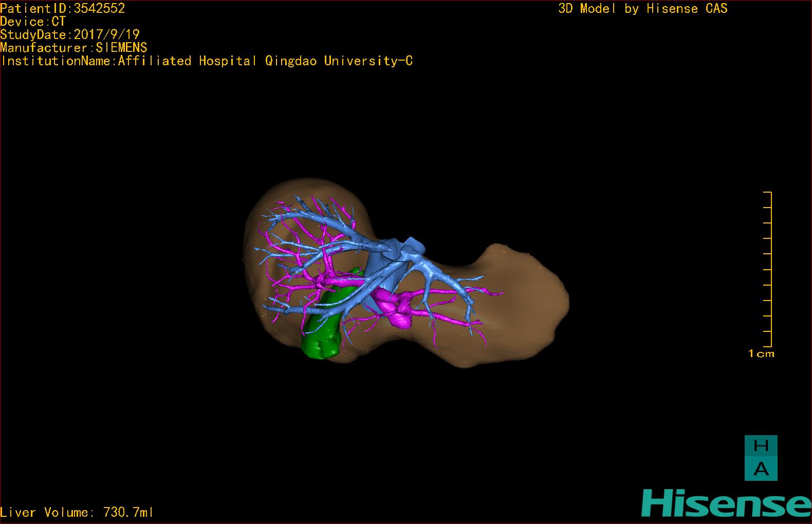The width and height of the screenshot is (812, 524).
Task: Click the InstitutionName Affiliated Hospital text
Action: [x=207, y=61]
